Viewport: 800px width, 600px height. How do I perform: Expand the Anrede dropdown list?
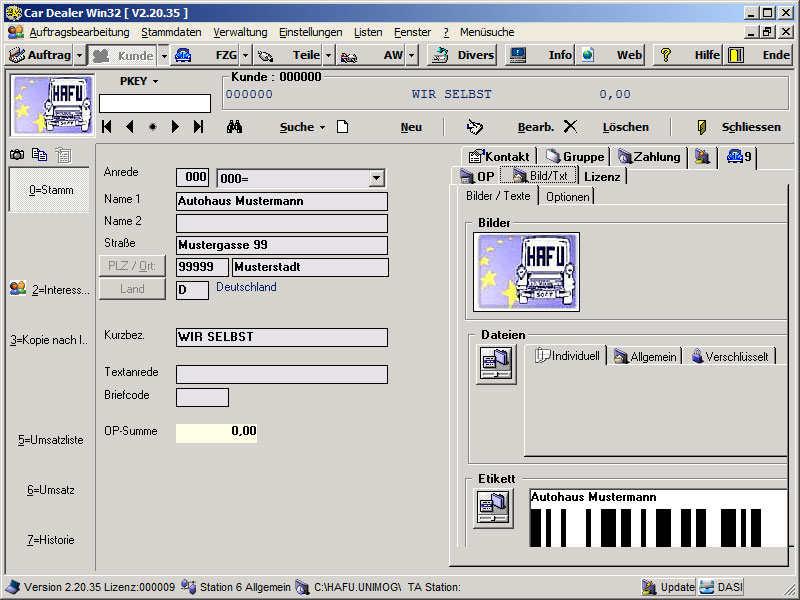(376, 178)
